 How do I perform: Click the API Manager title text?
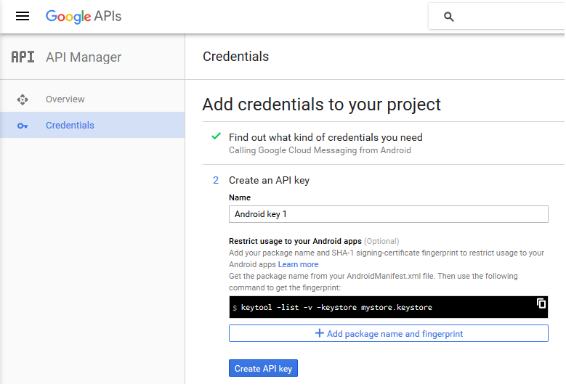(x=84, y=57)
